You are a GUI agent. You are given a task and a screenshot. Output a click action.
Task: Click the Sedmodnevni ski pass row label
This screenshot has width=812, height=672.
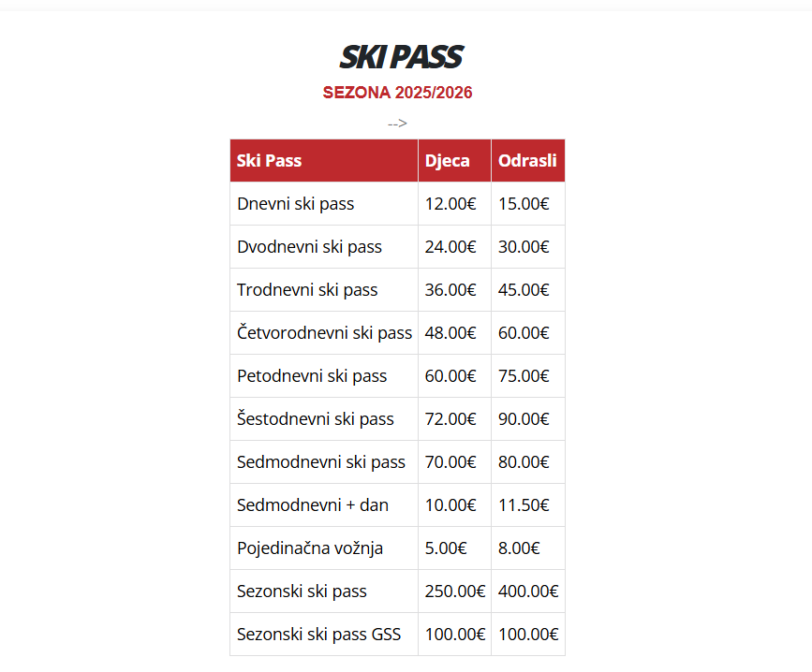click(x=321, y=462)
